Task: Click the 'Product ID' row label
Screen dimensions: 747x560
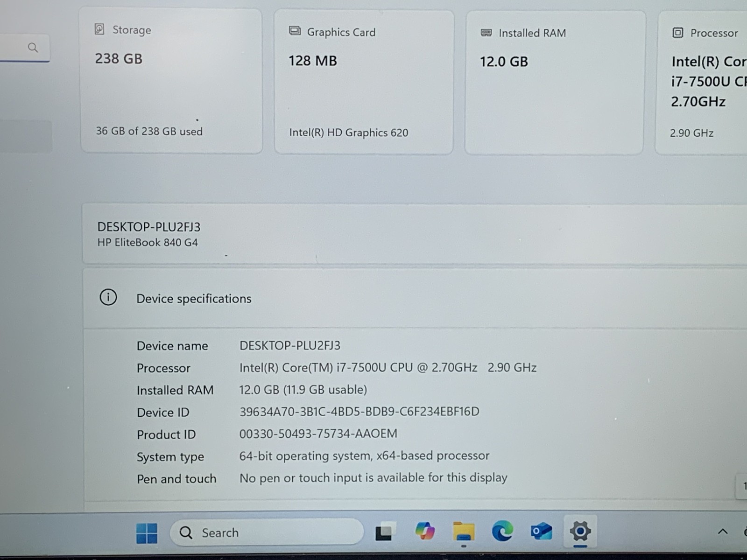Action: coord(166,434)
